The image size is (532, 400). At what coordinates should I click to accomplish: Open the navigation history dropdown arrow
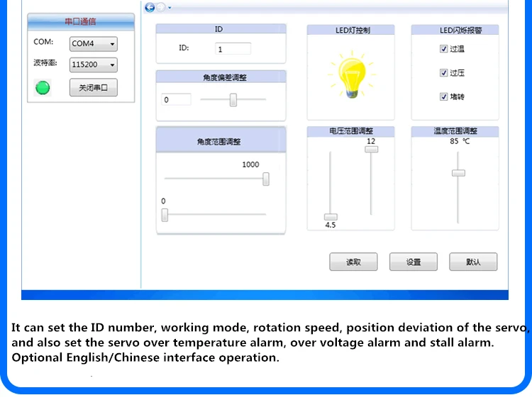(x=170, y=8)
